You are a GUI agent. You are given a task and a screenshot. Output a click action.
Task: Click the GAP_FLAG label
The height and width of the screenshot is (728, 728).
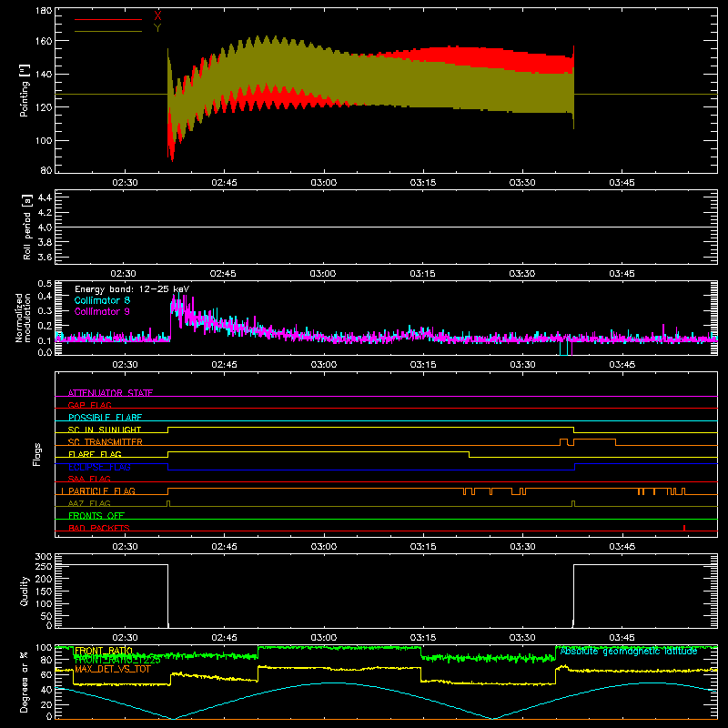click(89, 405)
